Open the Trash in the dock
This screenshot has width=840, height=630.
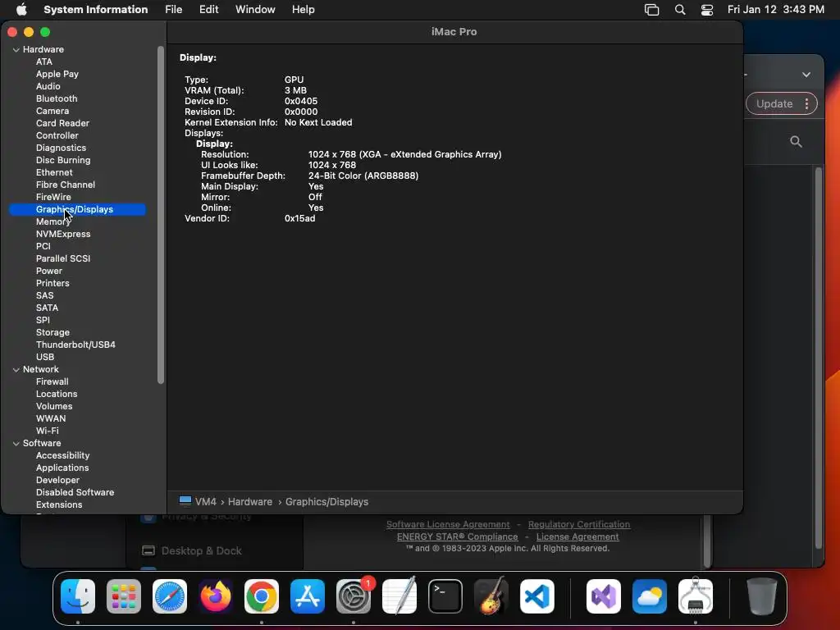762,596
